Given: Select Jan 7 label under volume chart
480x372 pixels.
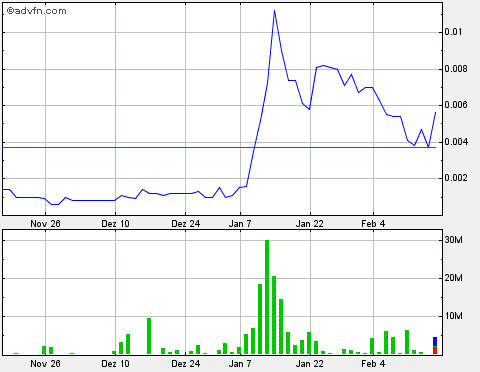Looking at the screenshot, I should pyautogui.click(x=240, y=364).
